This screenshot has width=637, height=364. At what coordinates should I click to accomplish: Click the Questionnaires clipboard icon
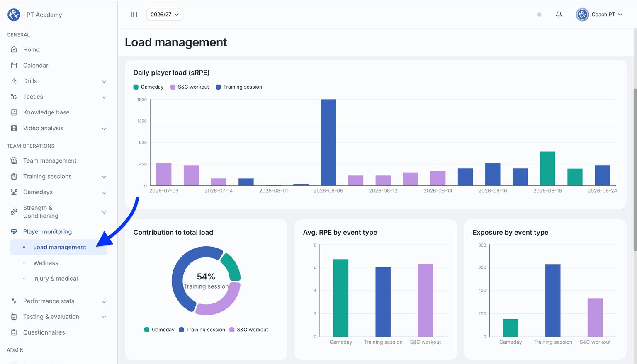point(14,332)
